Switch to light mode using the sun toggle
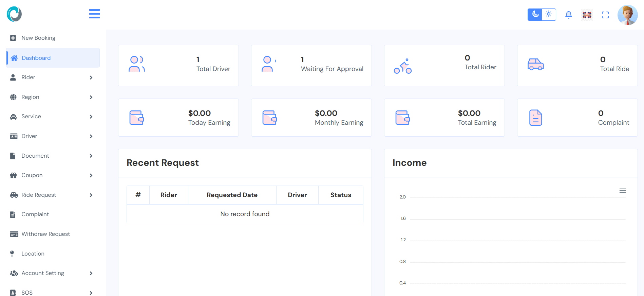This screenshot has width=644, height=296. [549, 15]
